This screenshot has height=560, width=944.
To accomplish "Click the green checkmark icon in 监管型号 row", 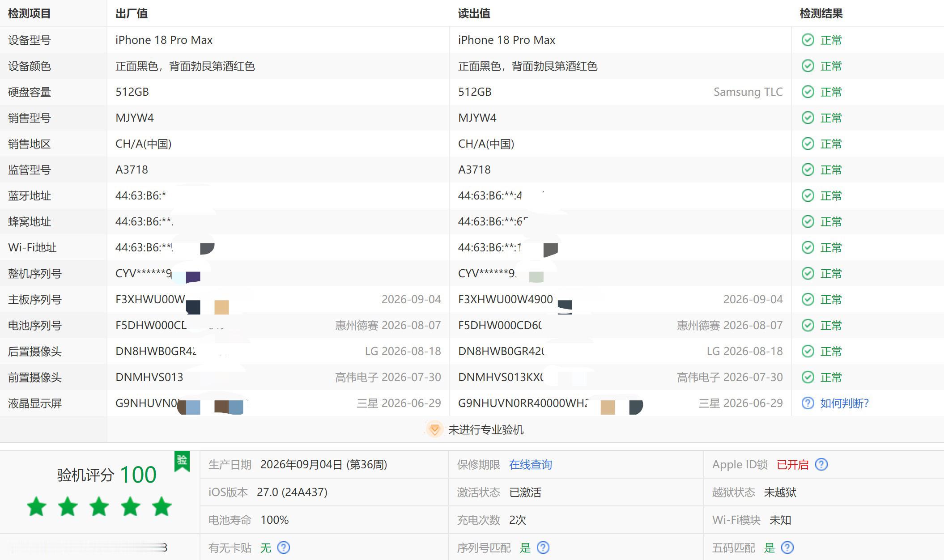I will click(808, 170).
